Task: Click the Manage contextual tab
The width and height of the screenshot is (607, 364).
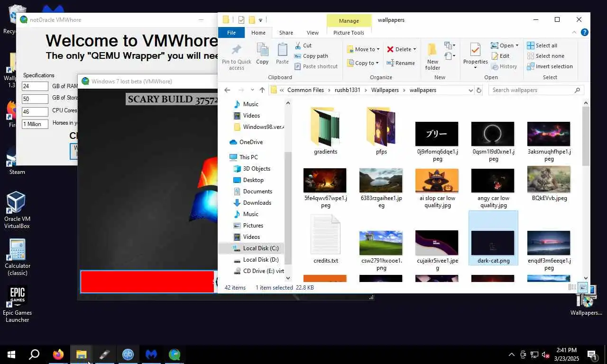Action: coord(349,21)
